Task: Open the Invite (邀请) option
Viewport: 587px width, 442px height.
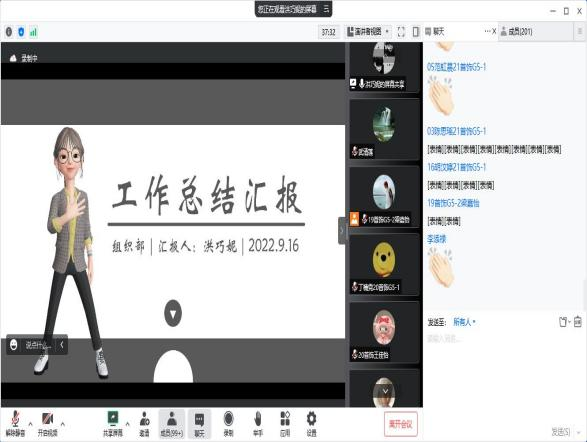Action: click(145, 424)
